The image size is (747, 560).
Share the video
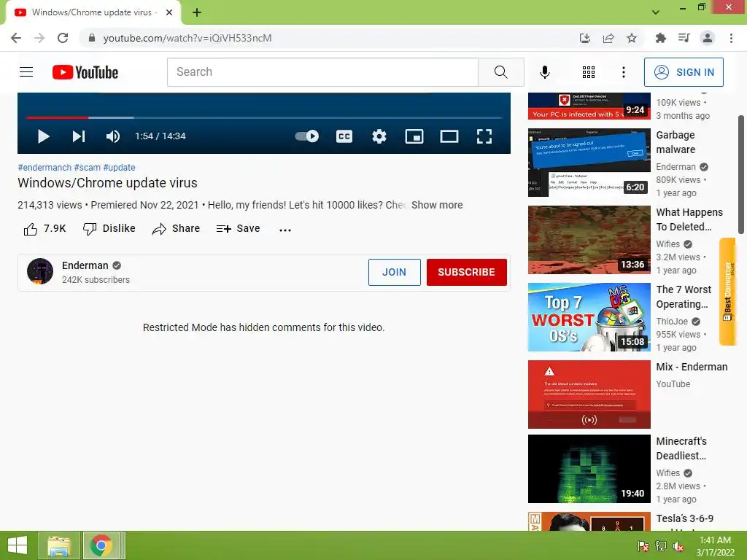[176, 229]
